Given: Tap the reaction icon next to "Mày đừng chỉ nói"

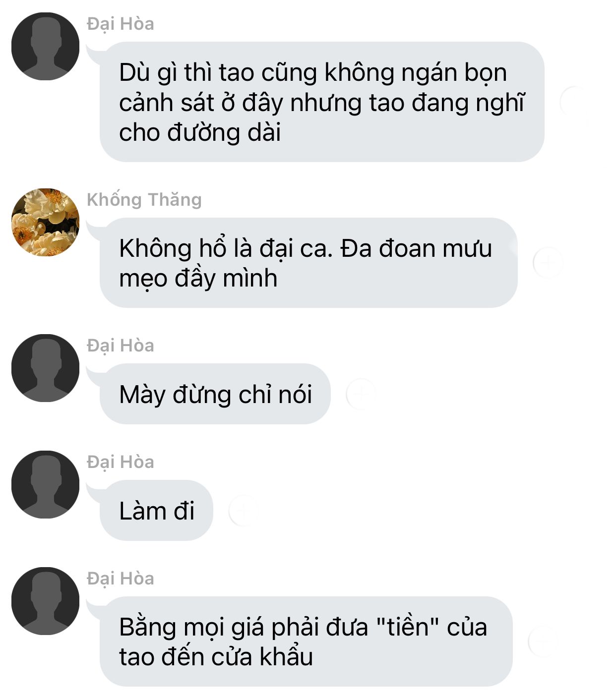Looking at the screenshot, I should point(361,394).
